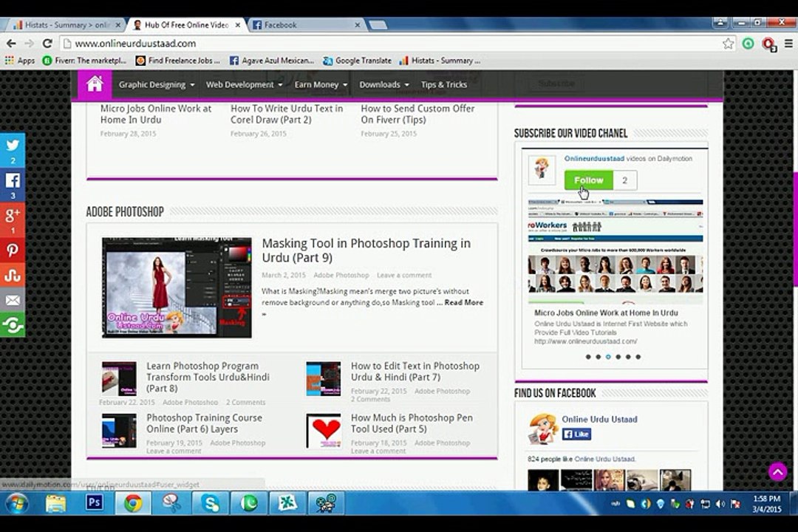Share page via Google Plus sidebar icon
Viewport: 798px width, 532px height.
coord(13,219)
